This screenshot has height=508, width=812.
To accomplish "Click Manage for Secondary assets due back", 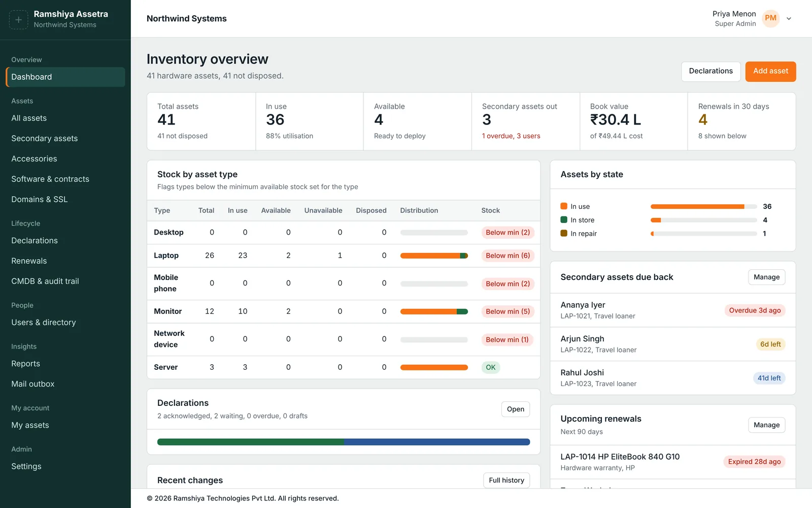I will click(766, 277).
